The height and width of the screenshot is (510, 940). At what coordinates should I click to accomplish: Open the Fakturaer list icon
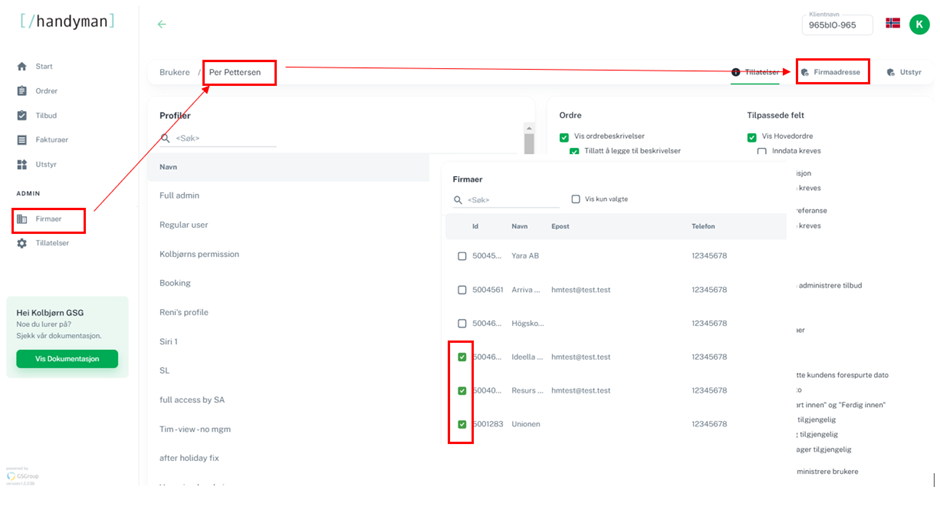point(22,140)
